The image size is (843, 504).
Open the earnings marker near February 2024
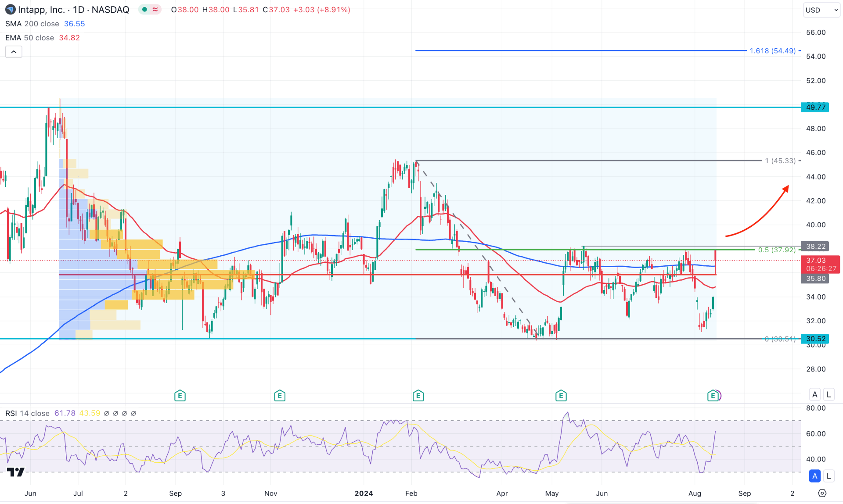(x=418, y=396)
